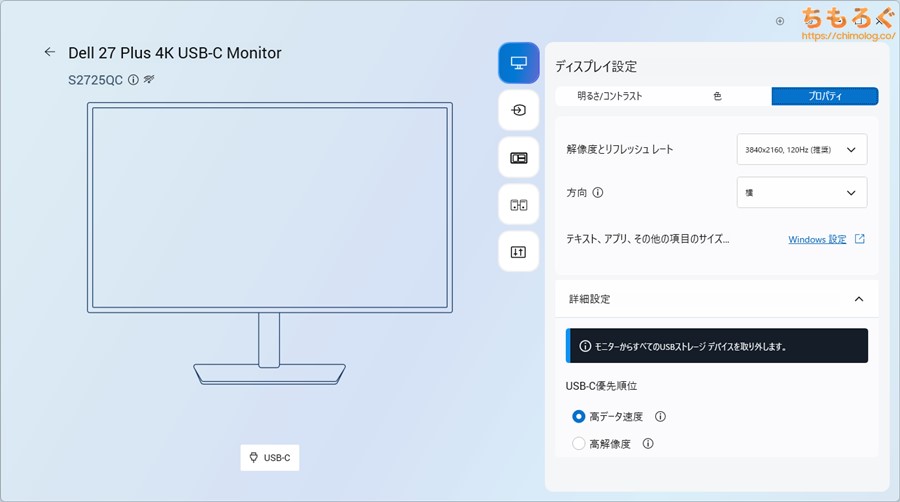Click the info icon beside 高解像度
Screen dimensions: 900x502
click(x=648, y=444)
